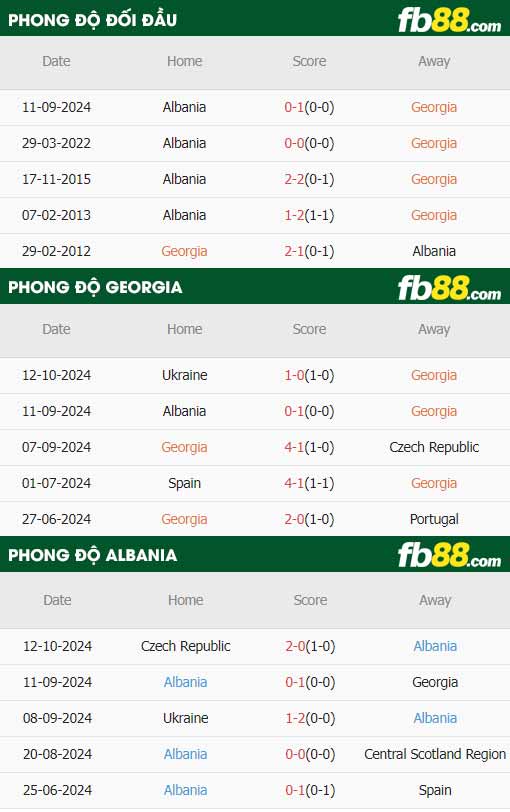
Task: Open Portugal in the 27-06-2024 match row
Action: pos(434,519)
